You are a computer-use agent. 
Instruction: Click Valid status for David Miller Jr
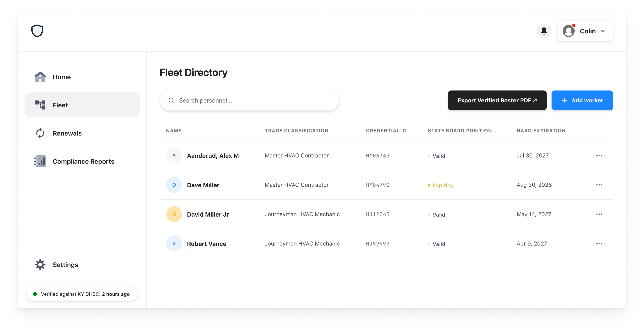coord(436,215)
